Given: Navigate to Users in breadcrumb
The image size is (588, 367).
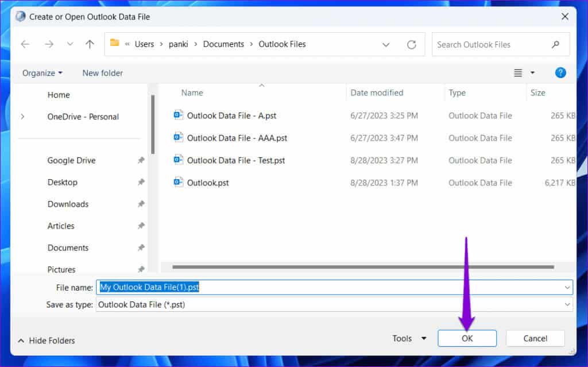Looking at the screenshot, I should 144,44.
